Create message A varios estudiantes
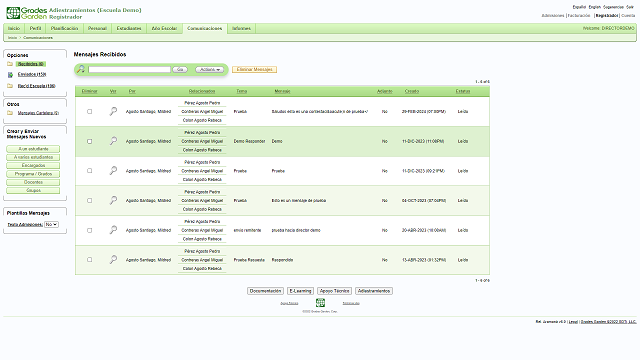The image size is (640, 360). [x=33, y=157]
